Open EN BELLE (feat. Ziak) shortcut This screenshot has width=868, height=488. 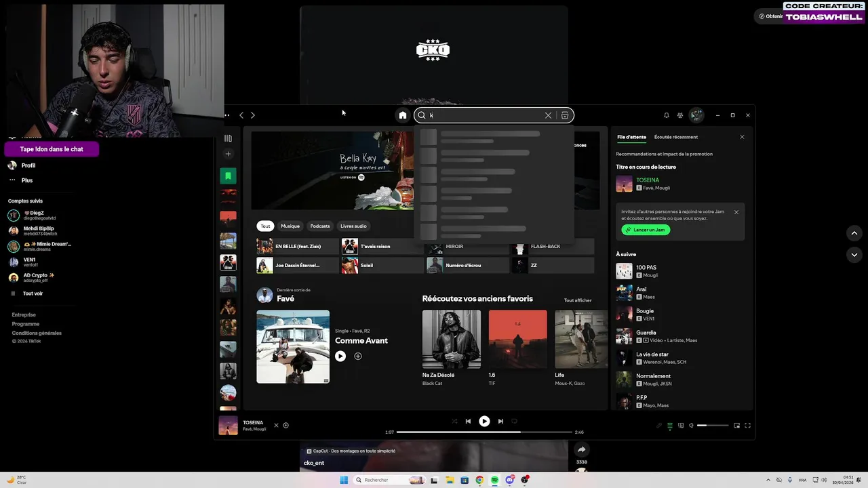[x=298, y=246]
